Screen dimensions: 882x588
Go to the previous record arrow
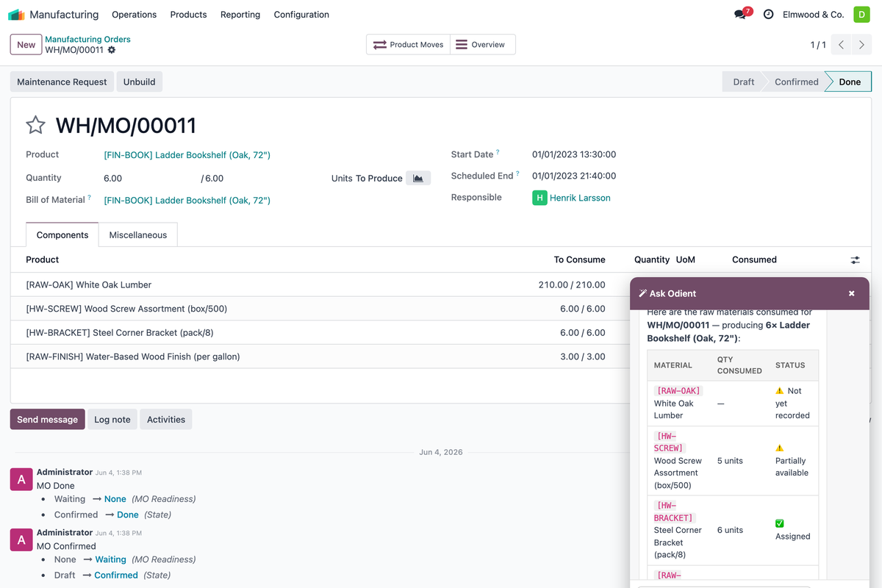tap(842, 45)
